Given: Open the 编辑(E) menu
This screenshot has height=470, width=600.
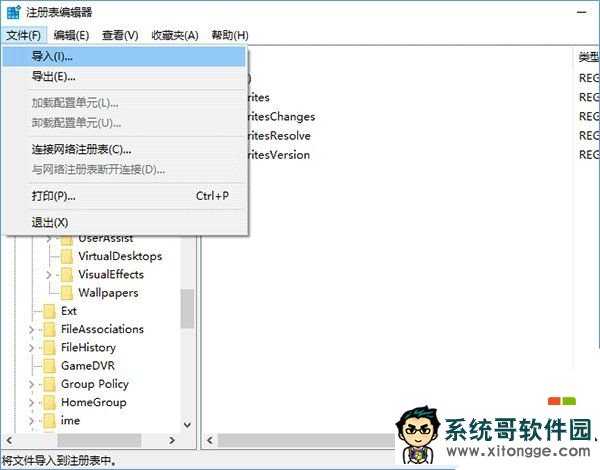Looking at the screenshot, I should click(72, 36).
